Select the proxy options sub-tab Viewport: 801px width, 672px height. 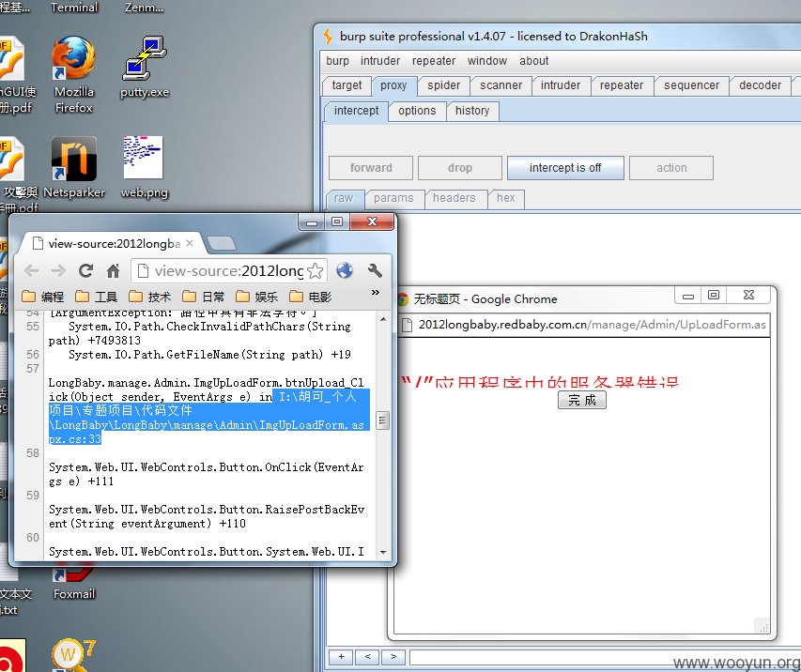click(x=417, y=111)
